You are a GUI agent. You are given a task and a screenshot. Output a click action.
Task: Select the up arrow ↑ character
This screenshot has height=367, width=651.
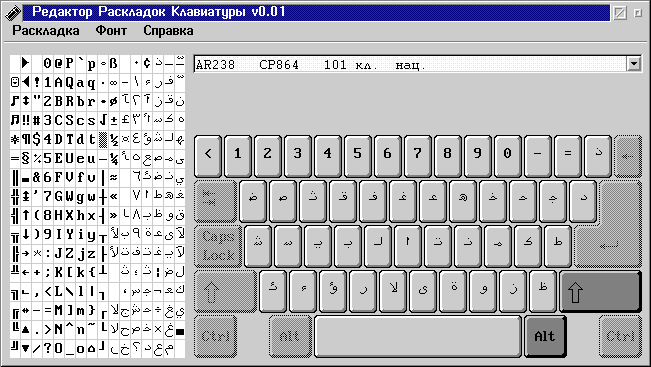point(26,215)
